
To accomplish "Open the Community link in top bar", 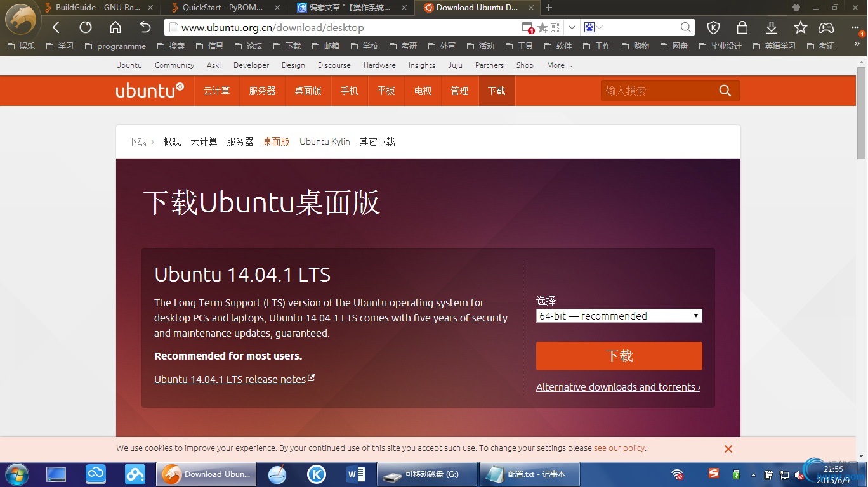I will [x=174, y=65].
